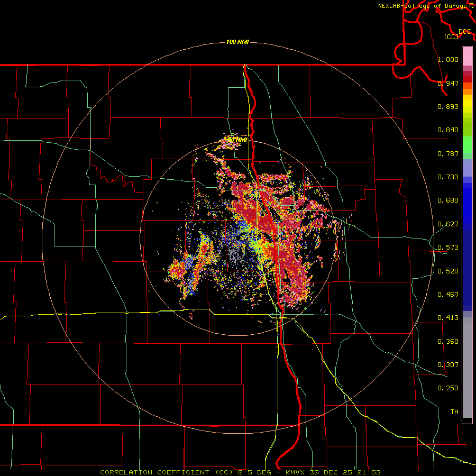Click the [CC] units label
Image resolution: width=476 pixels, height=476 pixels.
click(452, 36)
